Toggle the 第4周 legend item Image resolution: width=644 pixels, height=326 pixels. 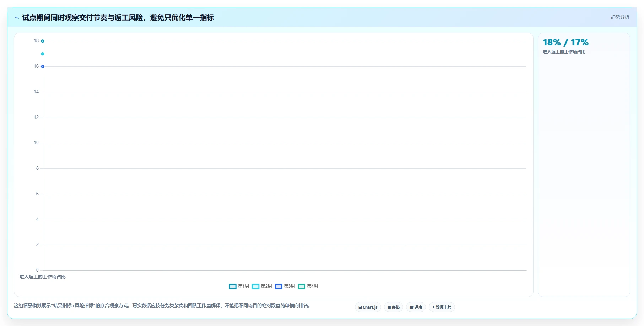(x=308, y=286)
